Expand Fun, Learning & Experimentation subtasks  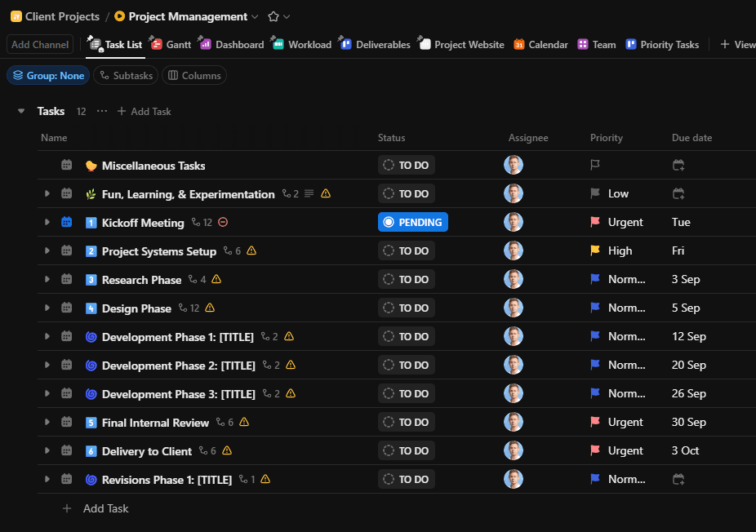tap(47, 193)
